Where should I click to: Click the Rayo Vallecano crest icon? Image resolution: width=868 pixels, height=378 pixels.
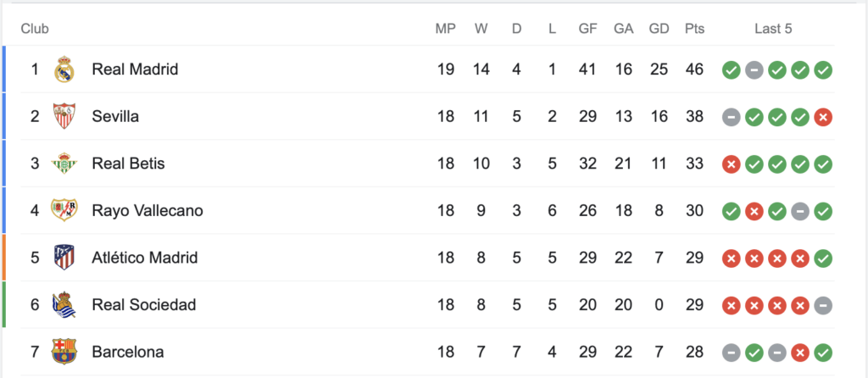click(64, 210)
